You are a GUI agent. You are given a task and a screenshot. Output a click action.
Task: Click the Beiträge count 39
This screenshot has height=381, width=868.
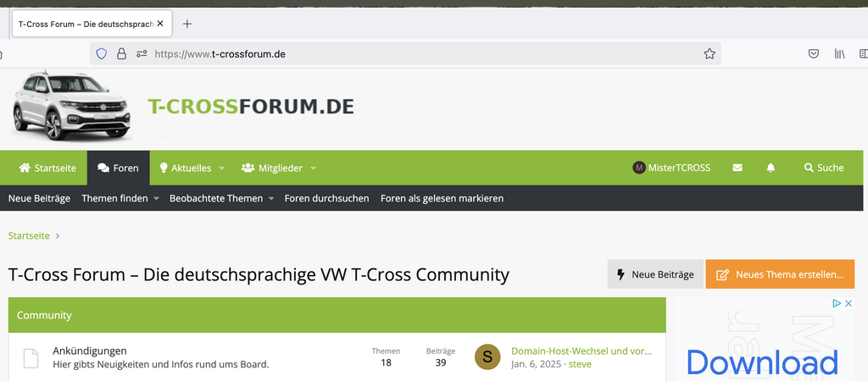[441, 362]
